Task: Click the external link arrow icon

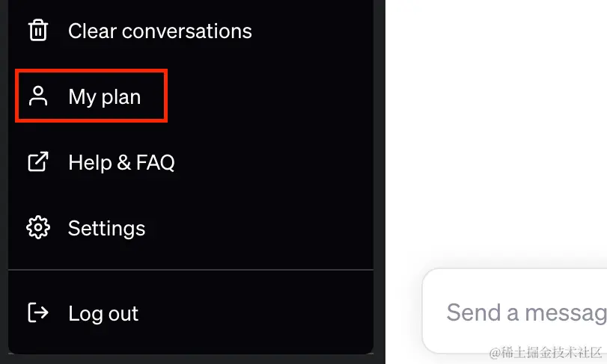Action: pos(38,161)
